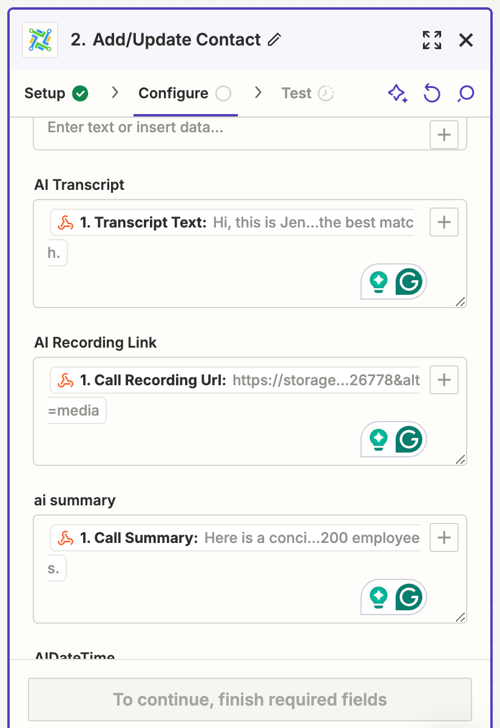The width and height of the screenshot is (500, 728).
Task: Go to the Test tab
Action: (x=307, y=93)
